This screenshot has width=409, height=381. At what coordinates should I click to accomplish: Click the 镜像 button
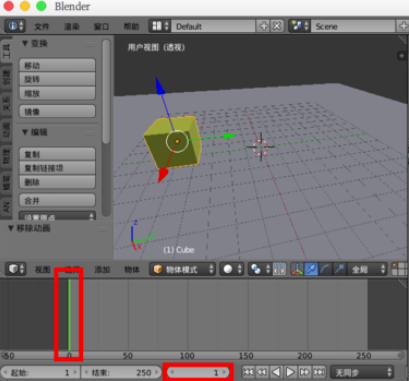(57, 111)
